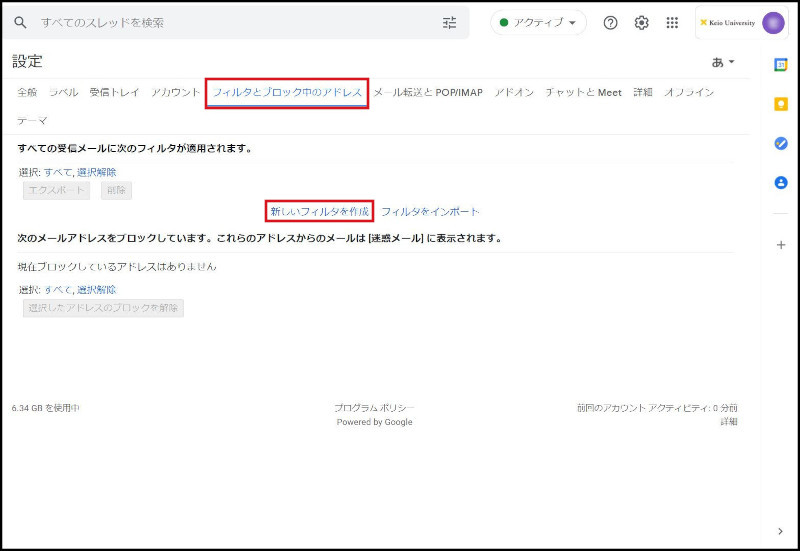
Task: Expand the アクティブ status dropdown
Action: pos(539,22)
